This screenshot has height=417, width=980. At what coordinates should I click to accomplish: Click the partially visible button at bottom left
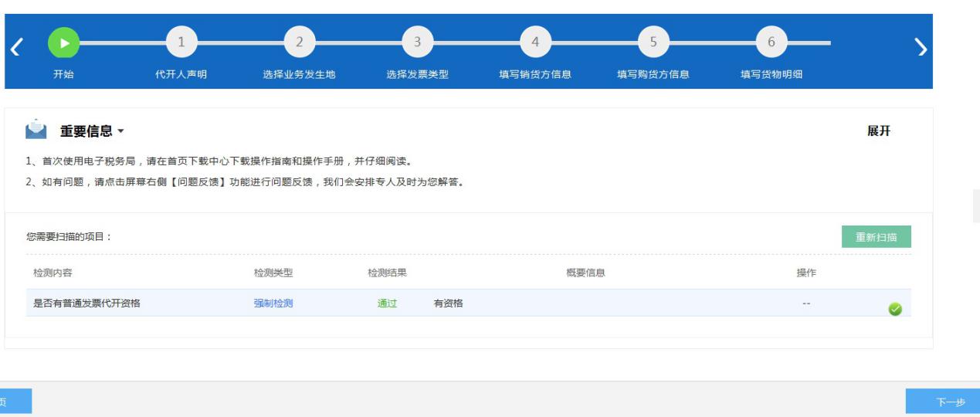pyautogui.click(x=15, y=402)
